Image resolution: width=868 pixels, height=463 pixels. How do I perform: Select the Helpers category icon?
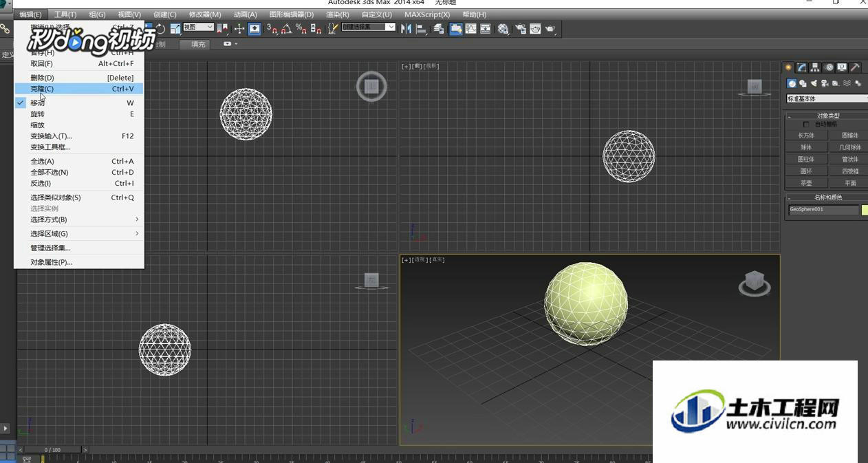coord(836,83)
